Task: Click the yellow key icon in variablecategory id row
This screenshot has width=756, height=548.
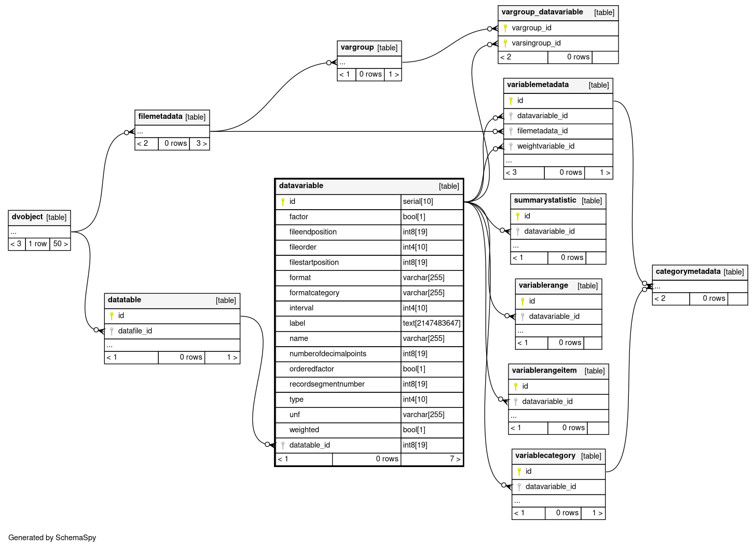Action: click(x=519, y=471)
